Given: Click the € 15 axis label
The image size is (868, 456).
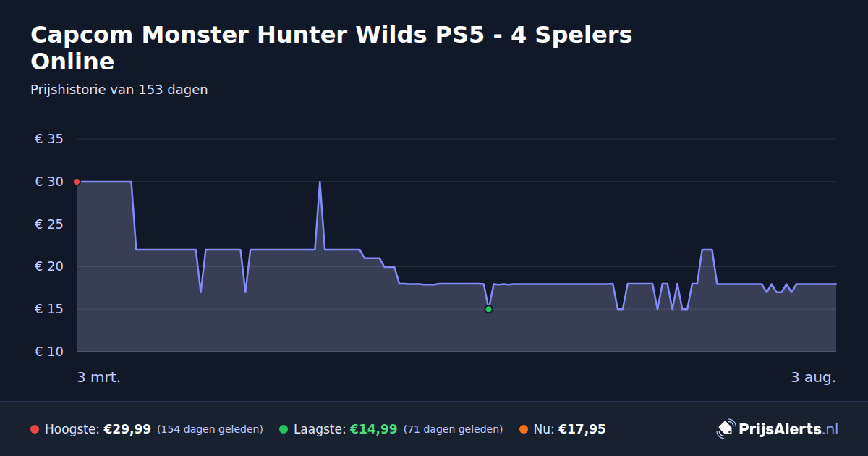Looking at the screenshot, I should (x=49, y=309).
